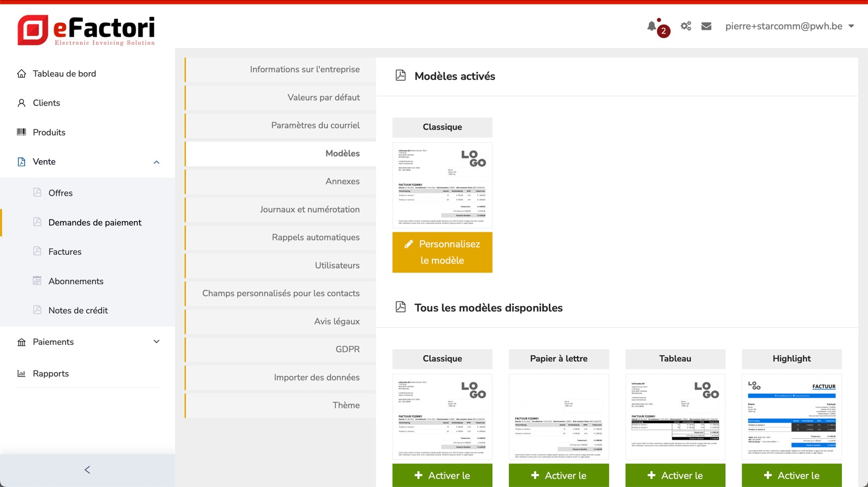This screenshot has width=868, height=487.
Task: Select the Tableau template thumbnail
Action: (675, 416)
